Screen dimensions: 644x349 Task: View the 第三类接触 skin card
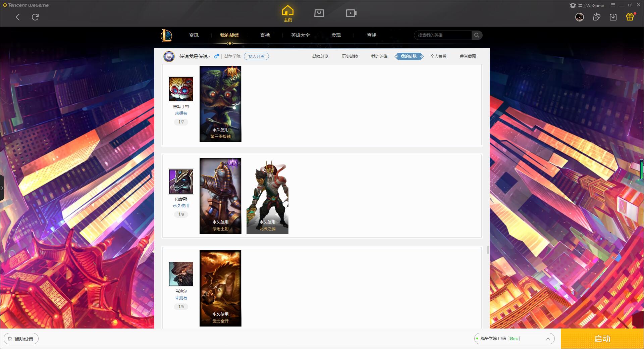click(x=220, y=104)
